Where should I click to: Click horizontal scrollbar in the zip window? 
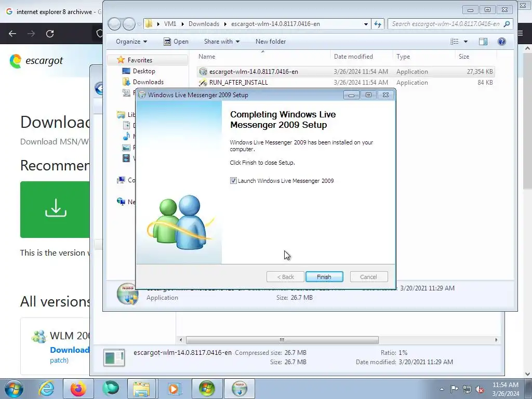point(282,340)
